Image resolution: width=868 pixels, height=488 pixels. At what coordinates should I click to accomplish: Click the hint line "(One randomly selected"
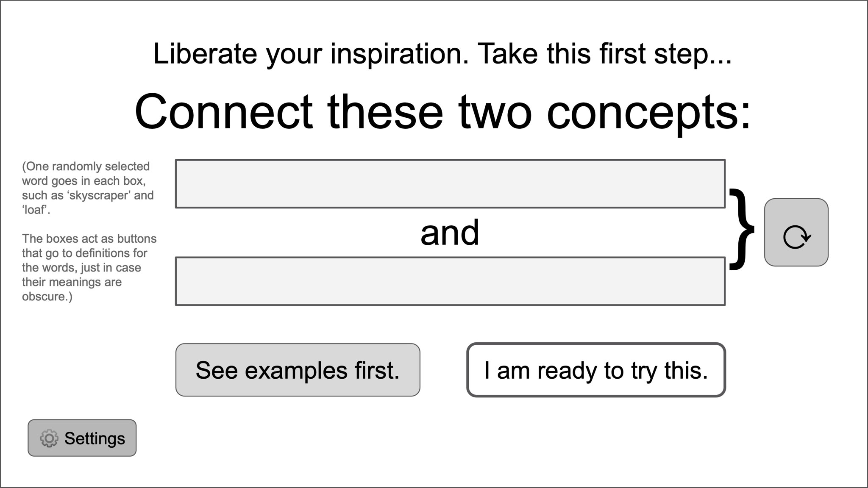pos(86,166)
